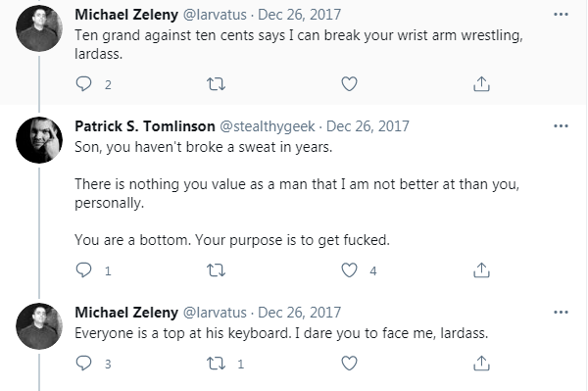Viewport: 588px width, 391px height.
Task: Like the last Michael Zeleny tweet
Action: [x=349, y=363]
